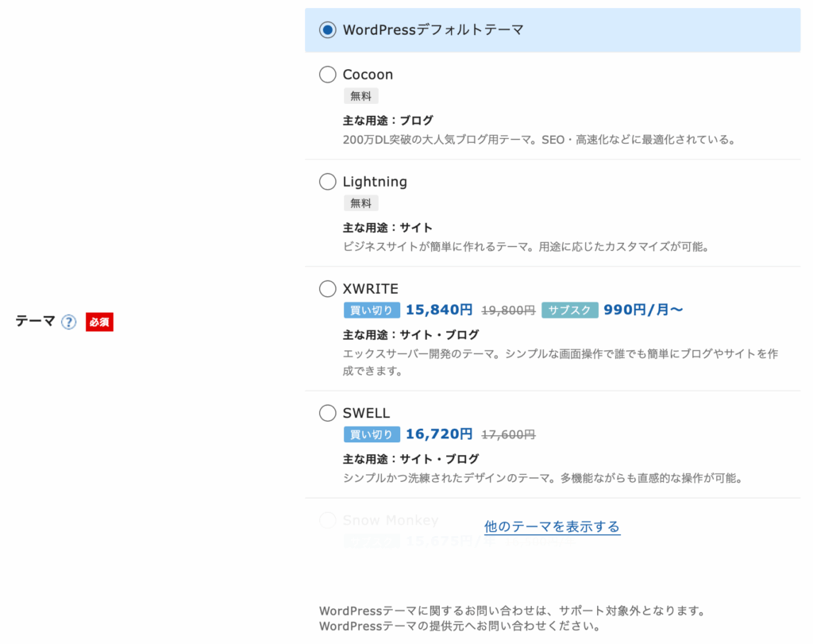The width and height of the screenshot is (813, 644).
Task: Click the 200万DL突破 description of Cocoon
Action: click(x=539, y=140)
